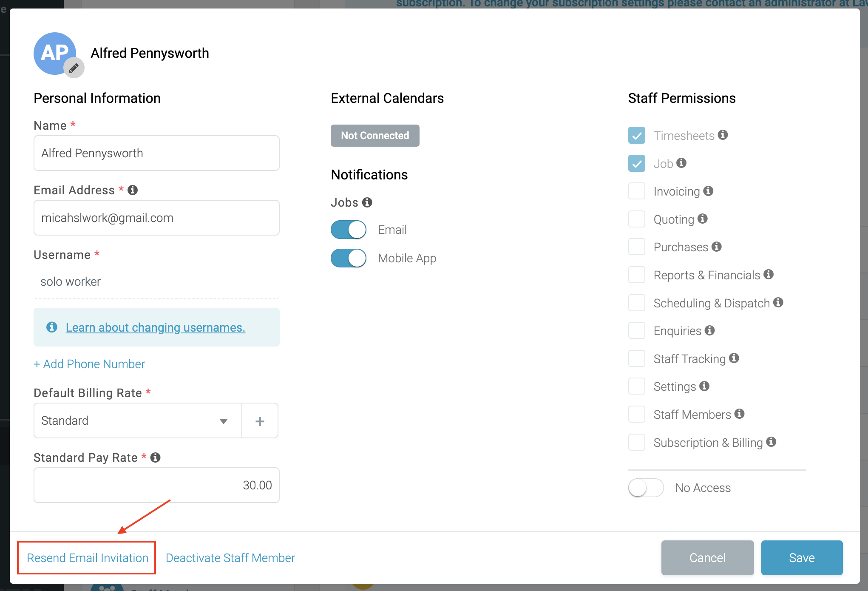Click Resend Email Invitation link

[88, 558]
